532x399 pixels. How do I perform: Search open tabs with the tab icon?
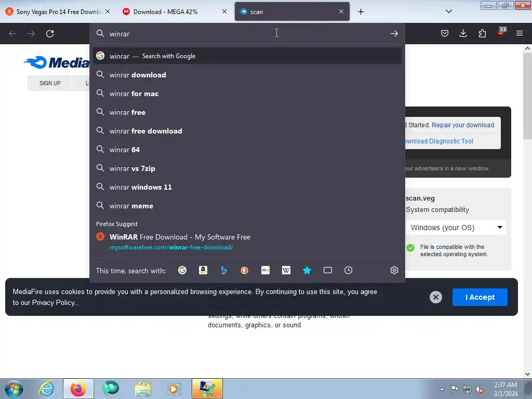pyautogui.click(x=328, y=270)
